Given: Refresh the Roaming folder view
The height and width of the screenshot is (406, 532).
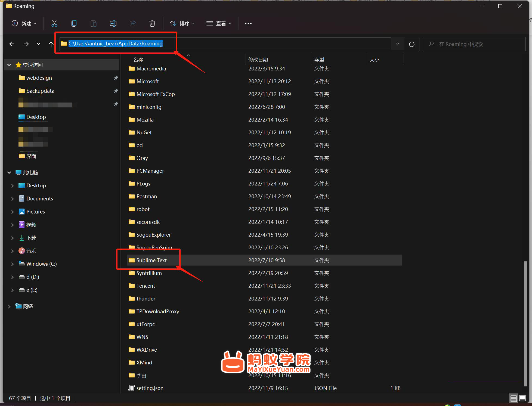Looking at the screenshot, I should (x=412, y=44).
